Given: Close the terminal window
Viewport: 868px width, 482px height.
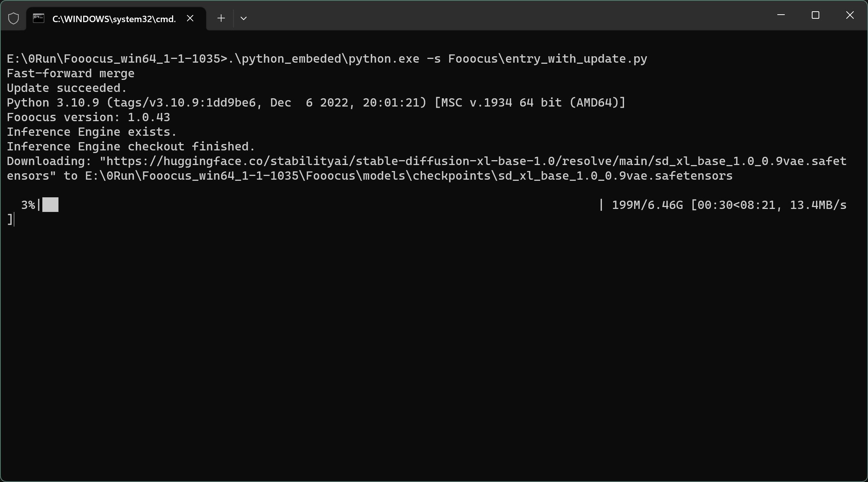Looking at the screenshot, I should [850, 15].
